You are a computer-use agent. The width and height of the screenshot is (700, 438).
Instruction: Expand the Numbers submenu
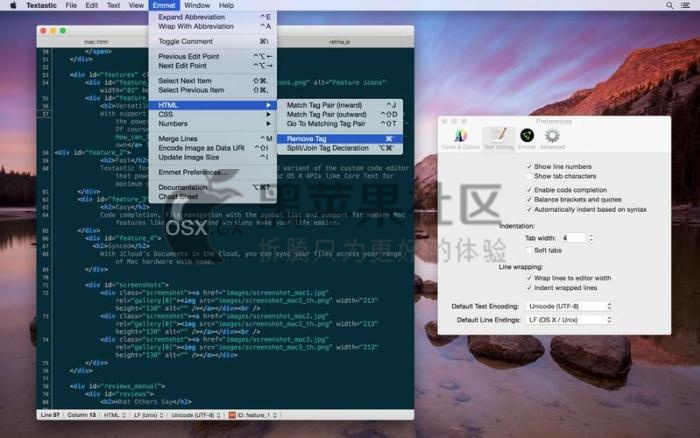click(x=213, y=124)
